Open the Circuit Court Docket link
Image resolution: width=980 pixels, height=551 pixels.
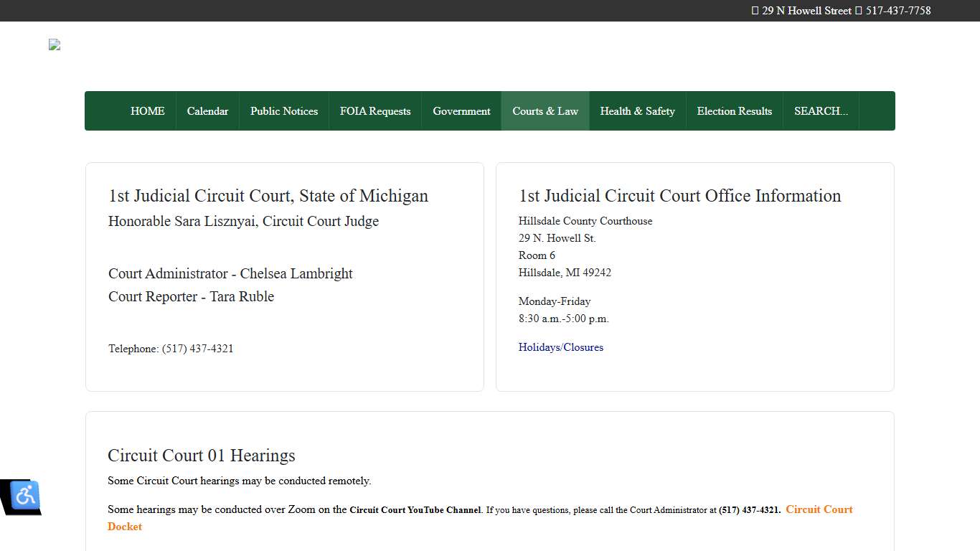[x=819, y=509]
